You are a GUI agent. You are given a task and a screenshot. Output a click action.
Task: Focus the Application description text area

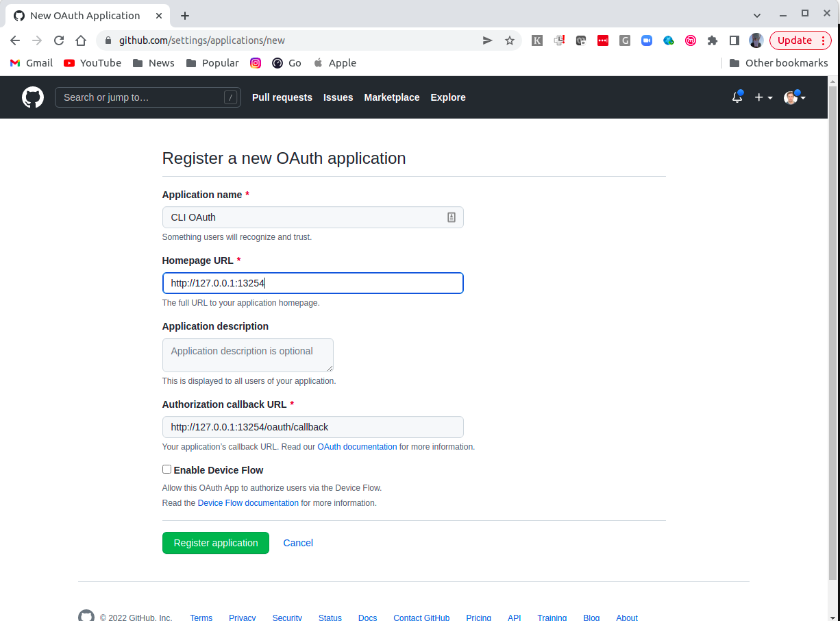248,355
